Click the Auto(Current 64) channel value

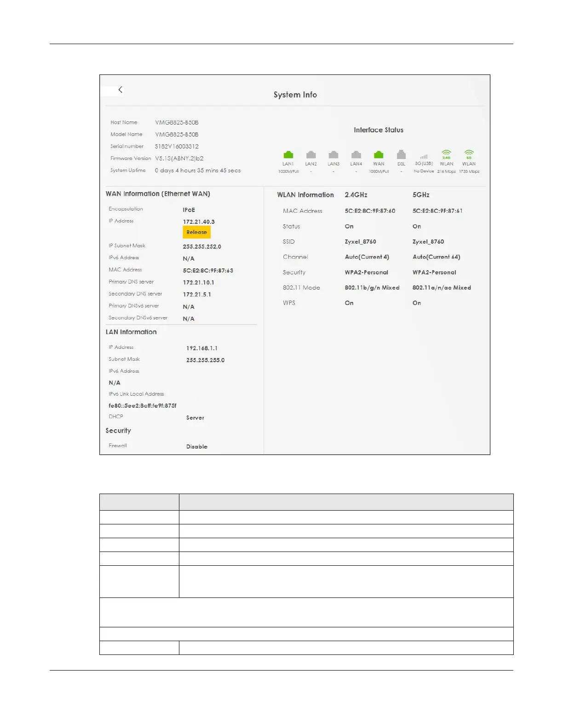pos(436,257)
